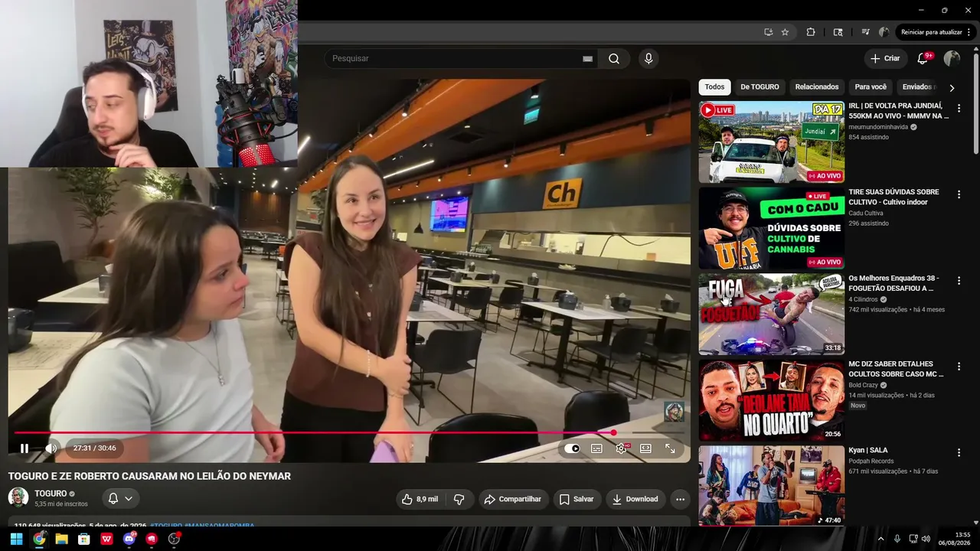Open the cannabis cultivation live thumbnail
The height and width of the screenshot is (551, 980).
[772, 228]
